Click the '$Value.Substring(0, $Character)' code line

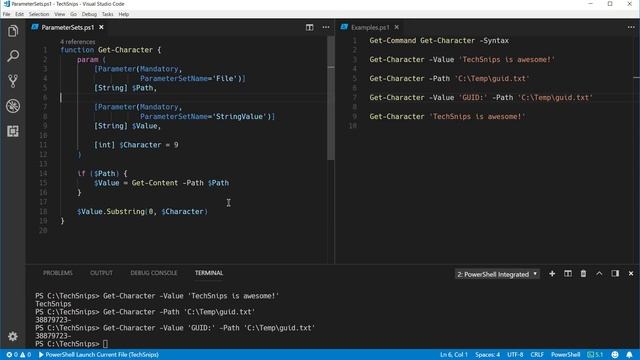(x=142, y=211)
